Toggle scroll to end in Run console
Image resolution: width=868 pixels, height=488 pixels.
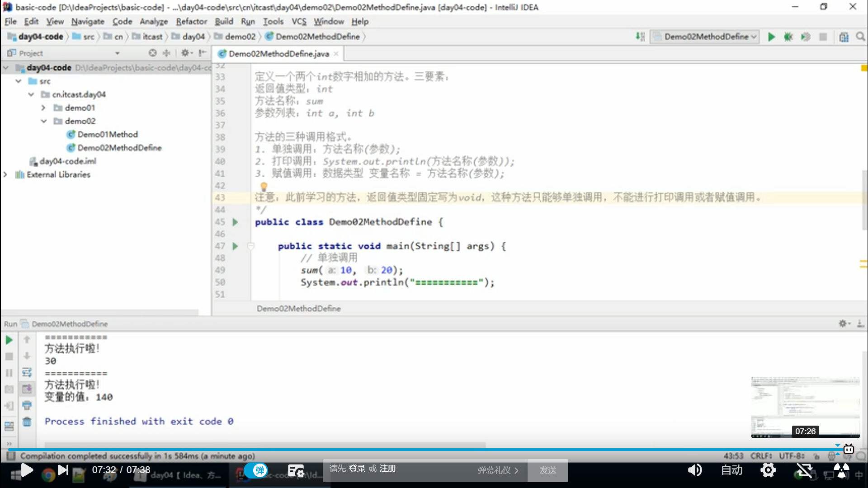(x=27, y=389)
